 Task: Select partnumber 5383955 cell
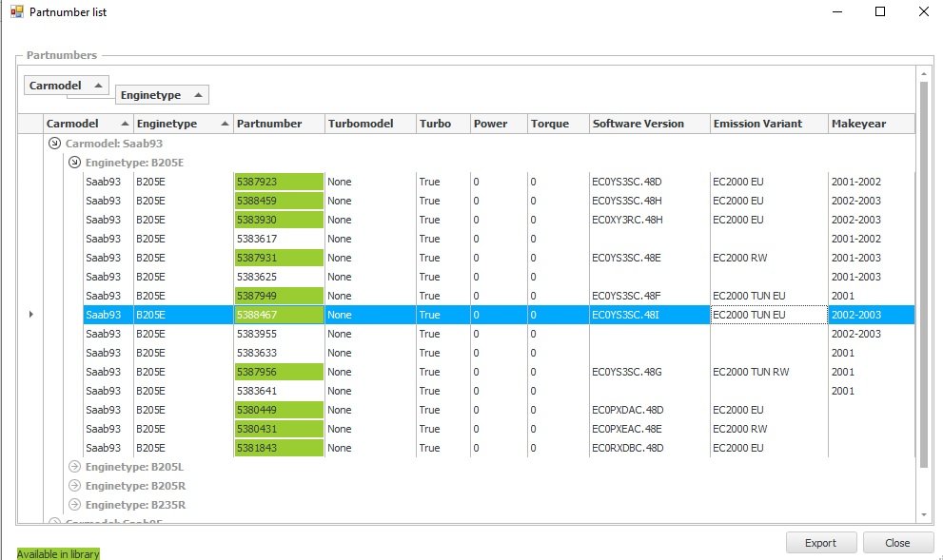279,334
